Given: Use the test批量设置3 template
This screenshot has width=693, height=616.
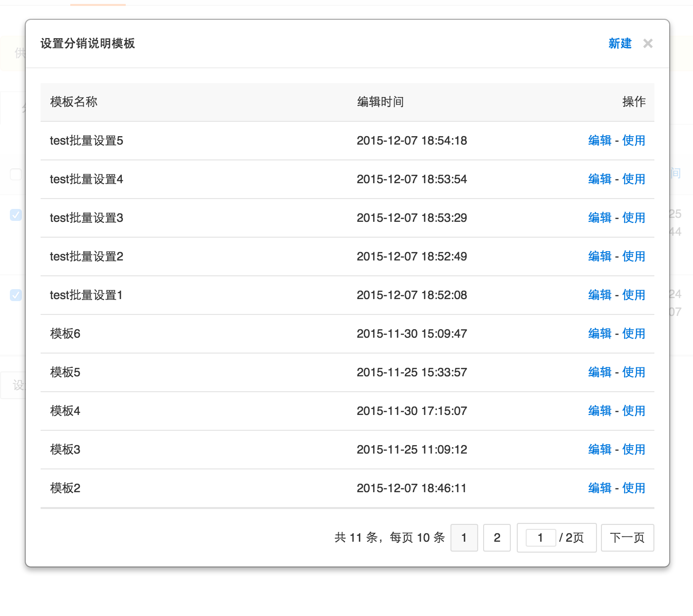Looking at the screenshot, I should click(x=634, y=218).
